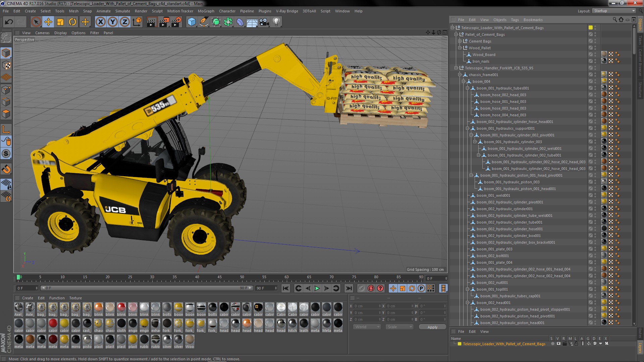This screenshot has width=644, height=362.
Task: Click the Apply button in the coordinates panel
Action: (432, 327)
